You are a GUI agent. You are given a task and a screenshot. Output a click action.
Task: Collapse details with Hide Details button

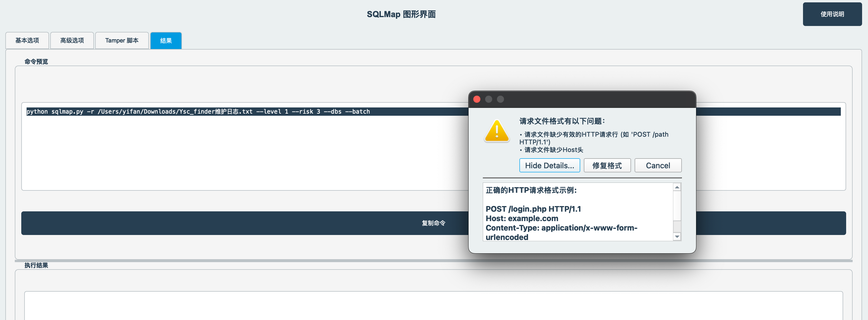549,165
